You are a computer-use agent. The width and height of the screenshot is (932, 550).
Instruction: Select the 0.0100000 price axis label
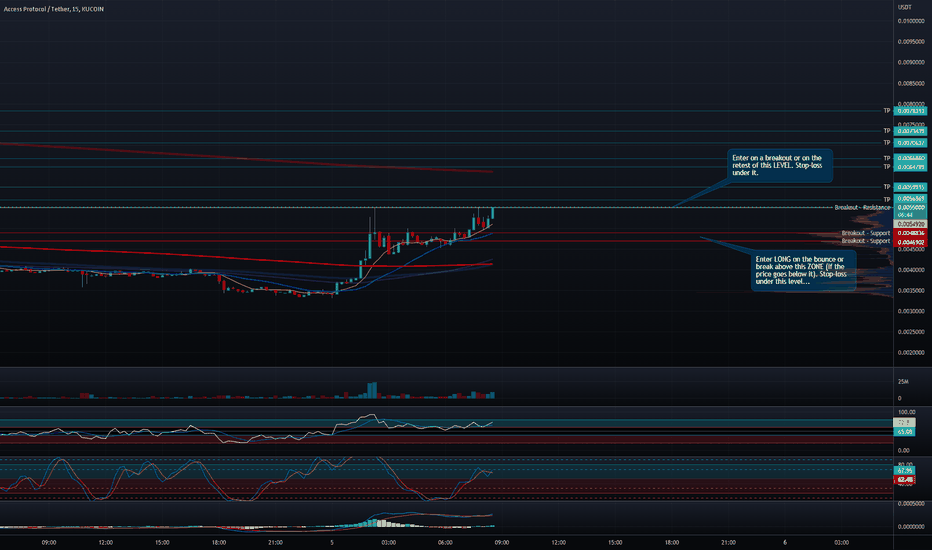(x=911, y=21)
